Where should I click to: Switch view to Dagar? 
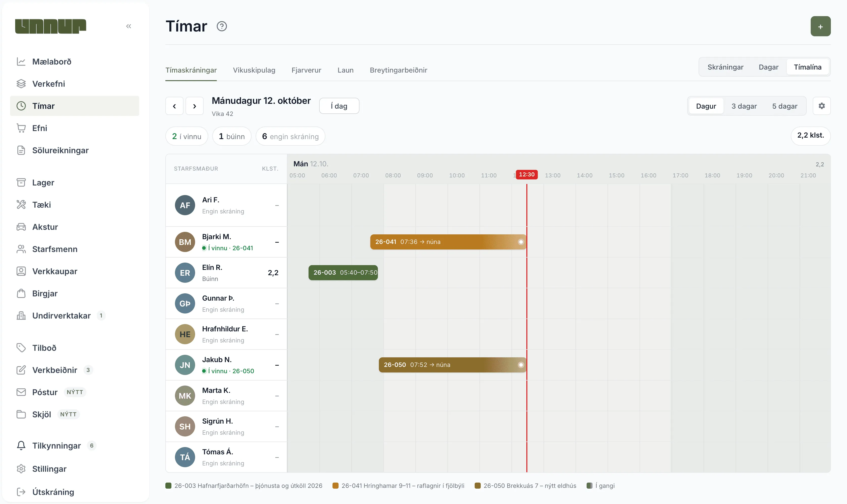coord(769,67)
